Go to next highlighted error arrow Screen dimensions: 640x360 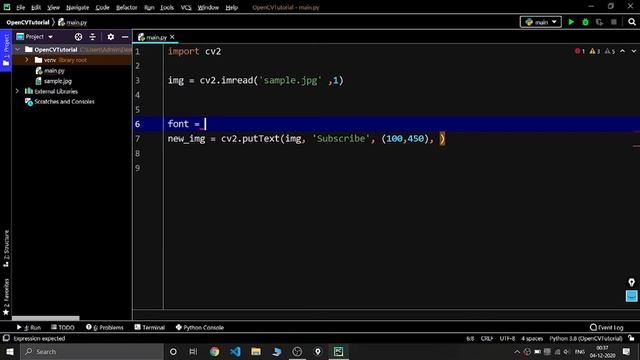pos(633,51)
